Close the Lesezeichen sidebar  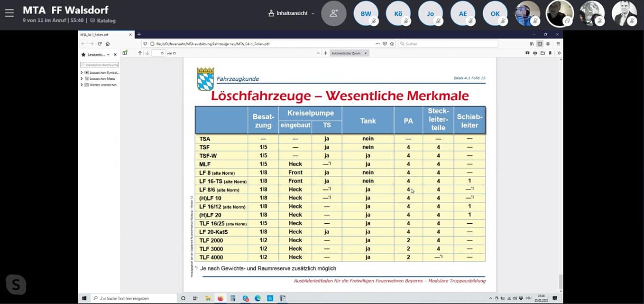(x=115, y=55)
